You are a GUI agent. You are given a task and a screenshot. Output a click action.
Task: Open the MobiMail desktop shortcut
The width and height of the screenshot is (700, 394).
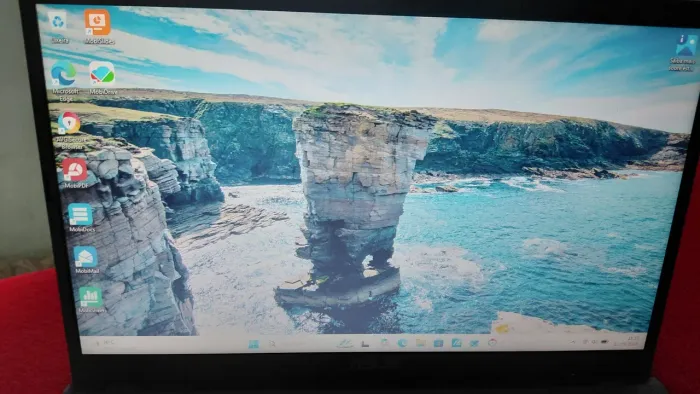86,260
